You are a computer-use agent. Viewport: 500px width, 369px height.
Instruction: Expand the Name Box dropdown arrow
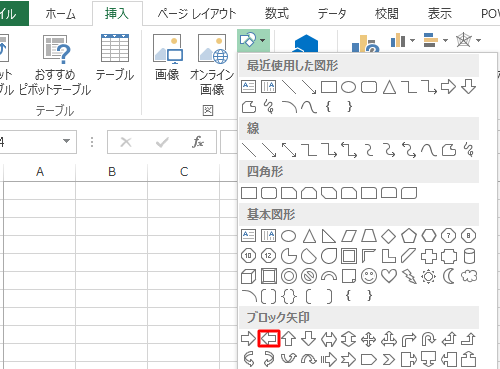click(67, 141)
